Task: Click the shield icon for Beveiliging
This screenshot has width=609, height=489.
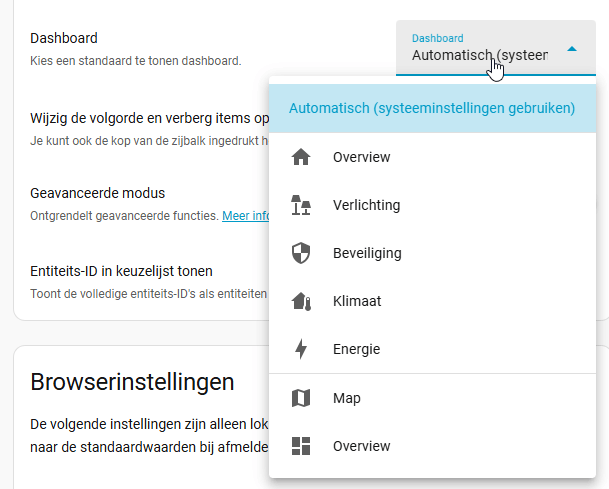Action: pyautogui.click(x=301, y=253)
